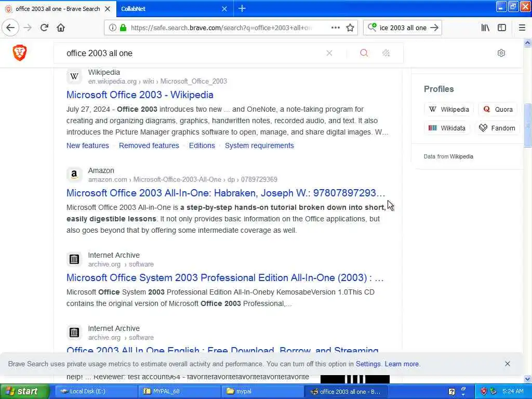Open page actions three-dots menu
532x399 pixels.
(x=335, y=28)
